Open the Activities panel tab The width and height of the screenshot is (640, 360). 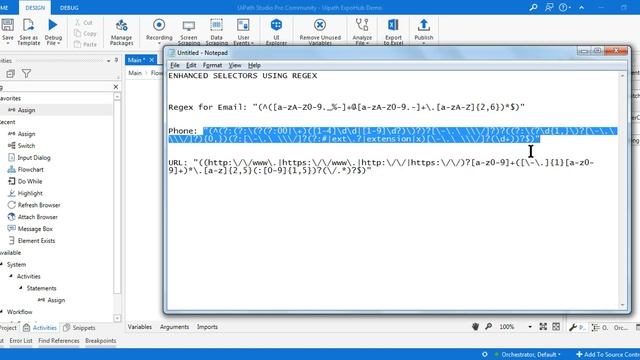point(40,328)
